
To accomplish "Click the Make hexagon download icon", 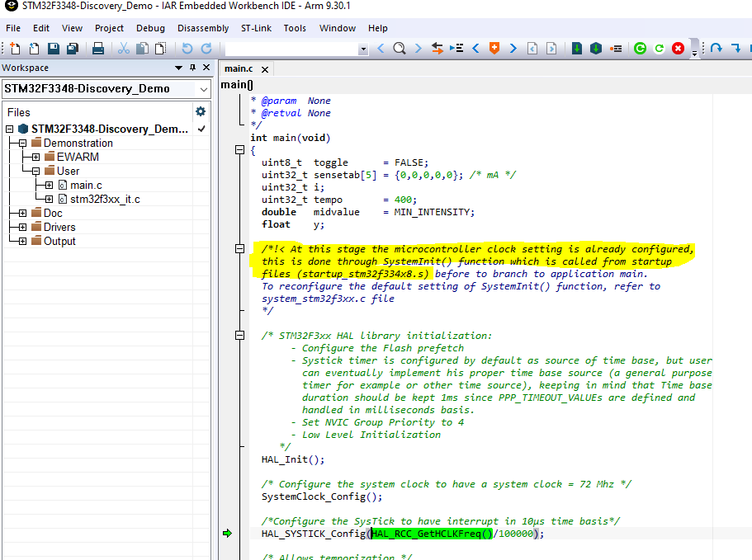I will pos(596,49).
